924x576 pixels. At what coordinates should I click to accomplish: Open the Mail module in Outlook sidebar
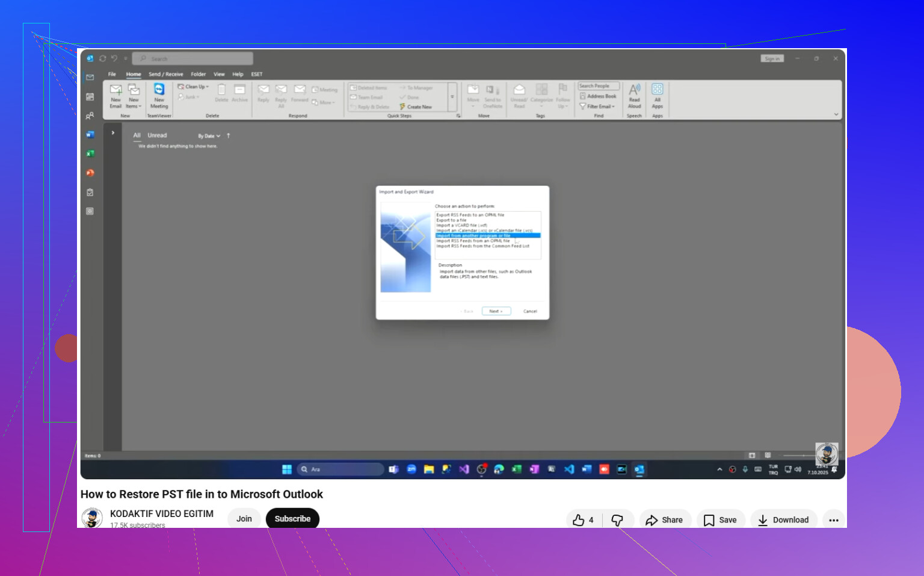click(x=90, y=77)
